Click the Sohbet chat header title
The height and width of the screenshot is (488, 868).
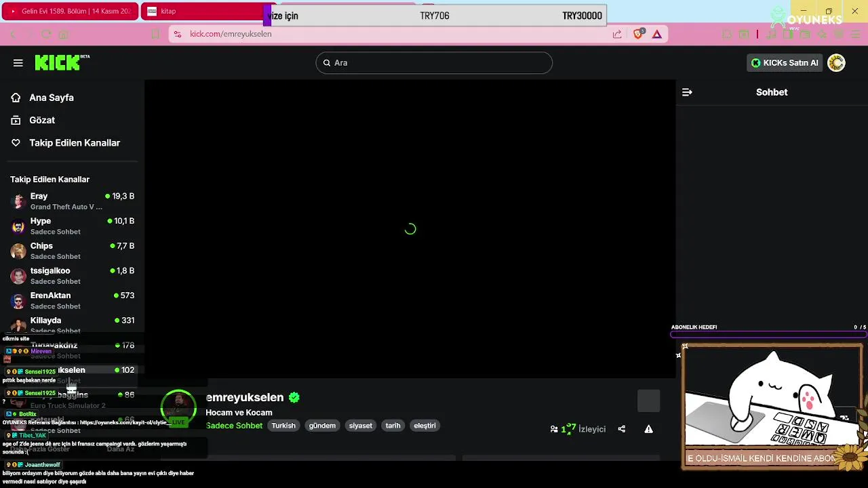tap(772, 92)
